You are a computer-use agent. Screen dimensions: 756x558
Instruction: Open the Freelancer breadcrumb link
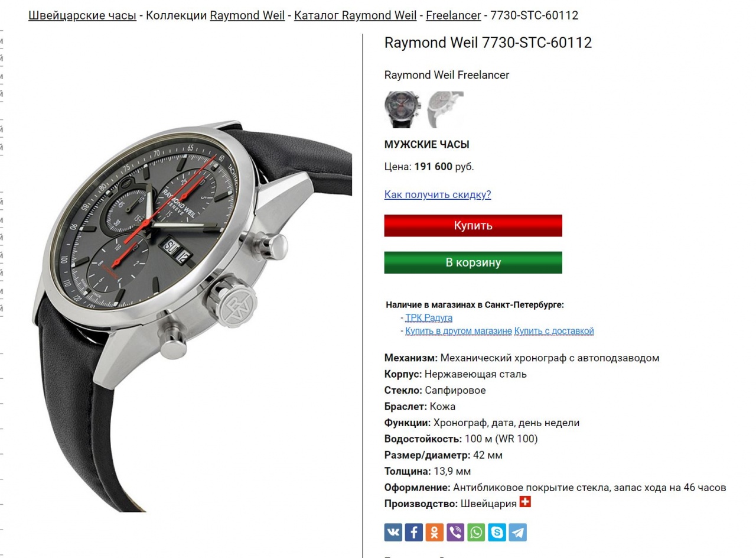(454, 15)
